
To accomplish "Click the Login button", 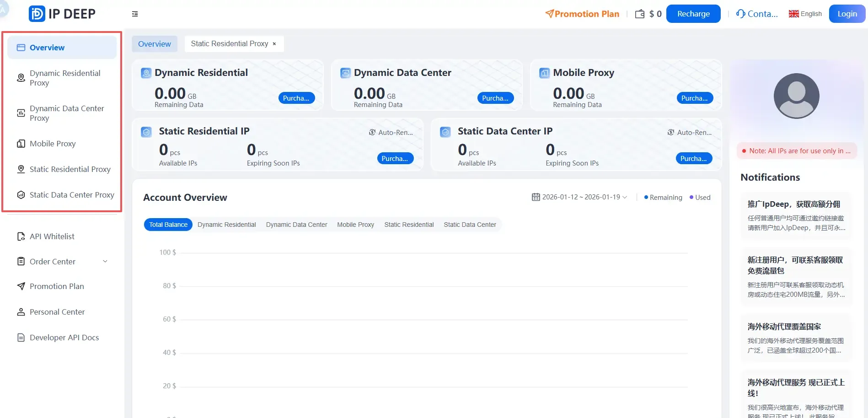I will (x=847, y=14).
